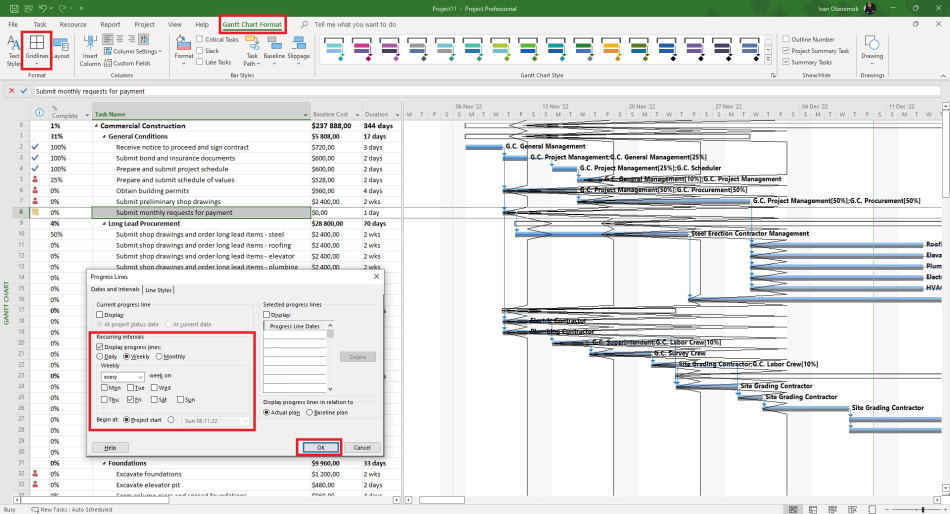Click the Save icon in the title bar

tap(15, 8)
